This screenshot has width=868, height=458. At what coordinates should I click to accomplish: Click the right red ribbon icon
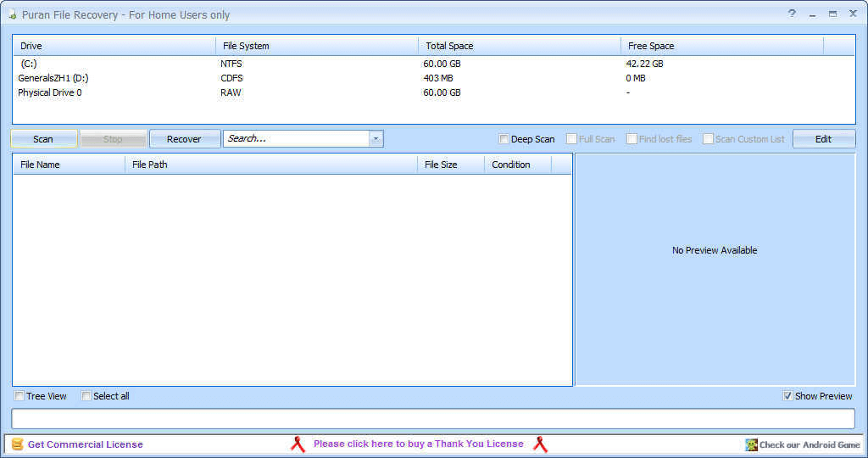[x=539, y=444]
